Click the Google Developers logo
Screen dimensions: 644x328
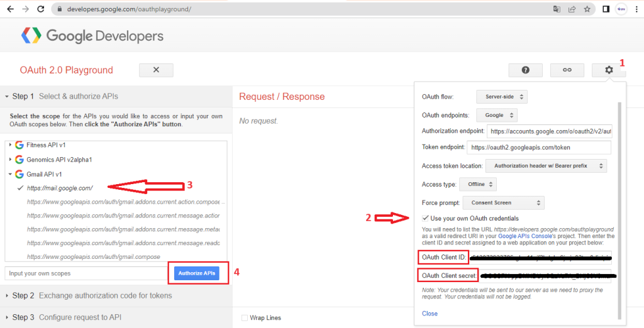[x=92, y=36]
